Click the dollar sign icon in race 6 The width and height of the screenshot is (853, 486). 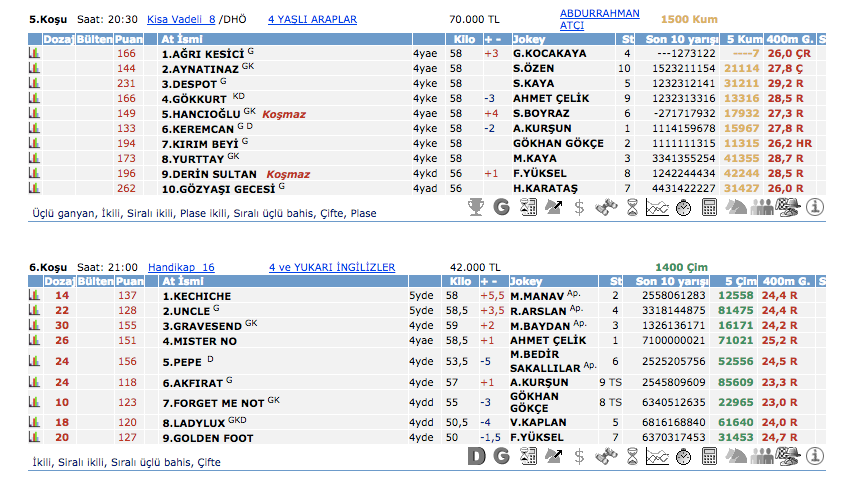580,456
